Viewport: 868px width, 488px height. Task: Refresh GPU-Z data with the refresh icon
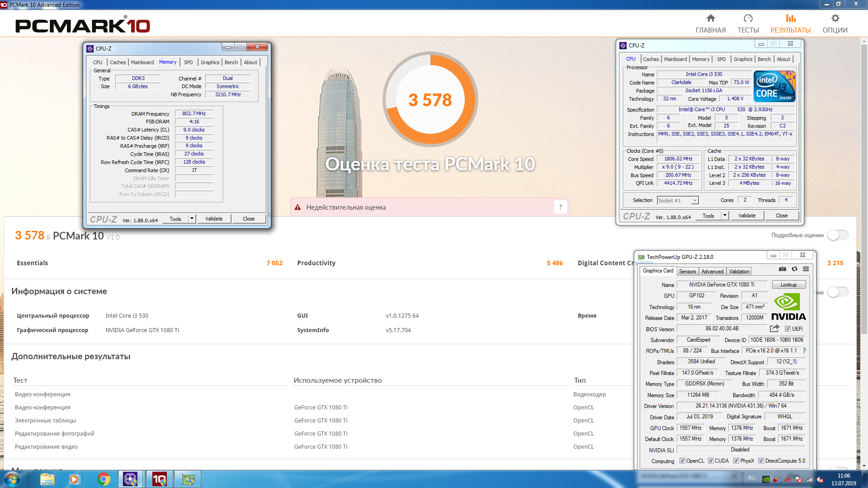(794, 269)
